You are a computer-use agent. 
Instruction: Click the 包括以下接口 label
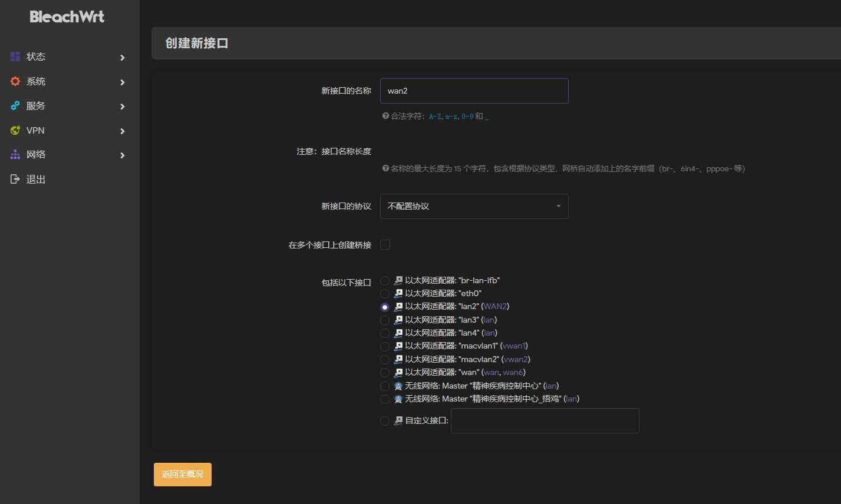[x=347, y=283]
